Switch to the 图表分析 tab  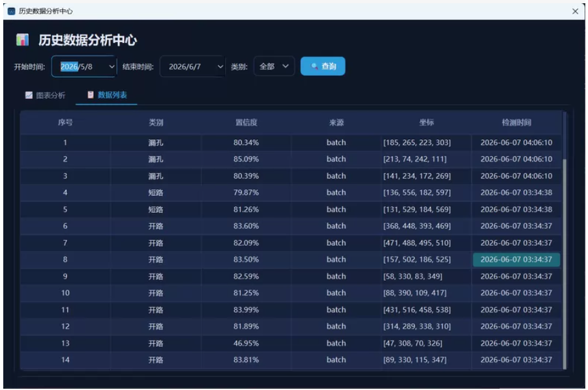(x=46, y=95)
